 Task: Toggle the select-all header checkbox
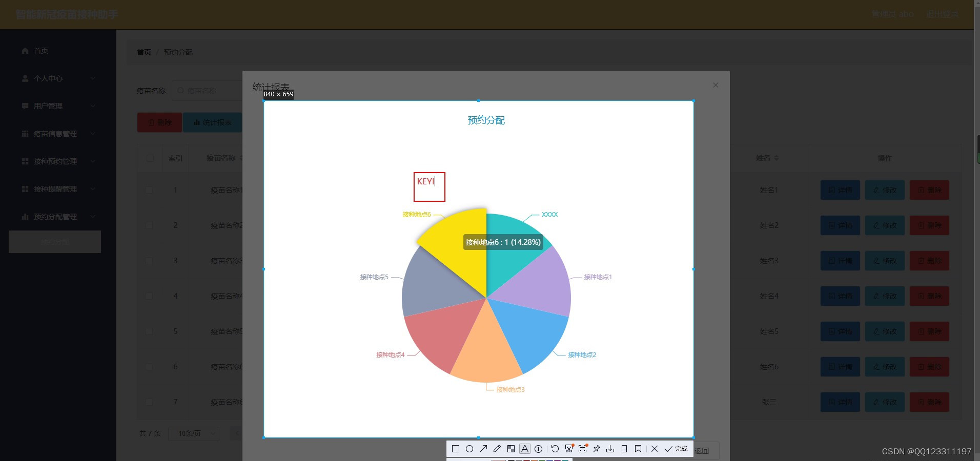[150, 158]
